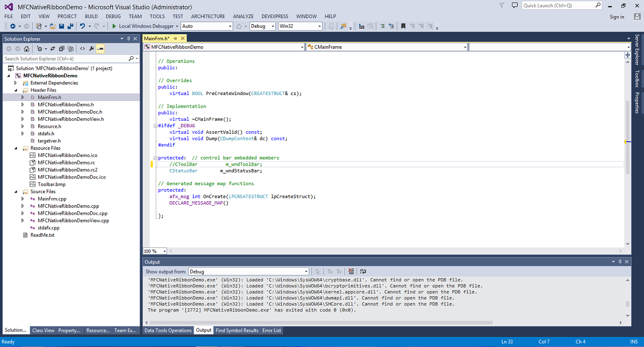The height and width of the screenshot is (347, 644).
Task: Toggle a bookmark on the current line
Action: click(404, 26)
